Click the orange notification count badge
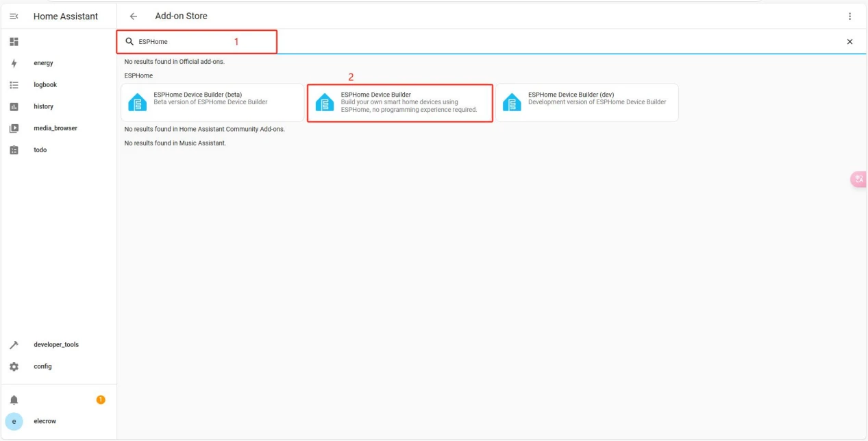The width and height of the screenshot is (868, 441). [x=101, y=400]
